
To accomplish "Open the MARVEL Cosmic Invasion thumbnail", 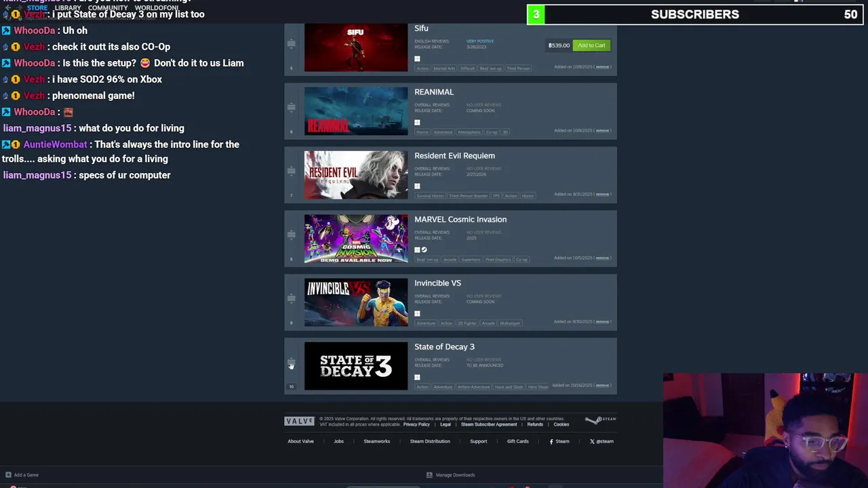I will (356, 239).
